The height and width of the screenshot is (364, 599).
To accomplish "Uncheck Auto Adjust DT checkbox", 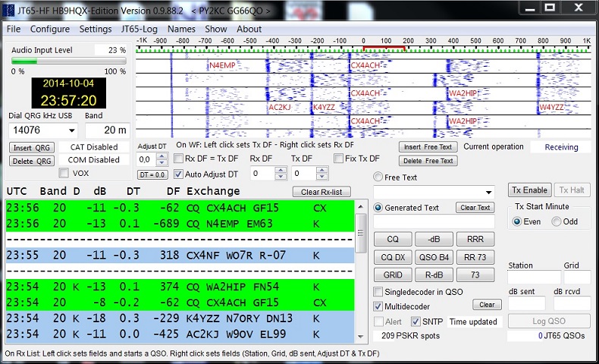I will 178,174.
